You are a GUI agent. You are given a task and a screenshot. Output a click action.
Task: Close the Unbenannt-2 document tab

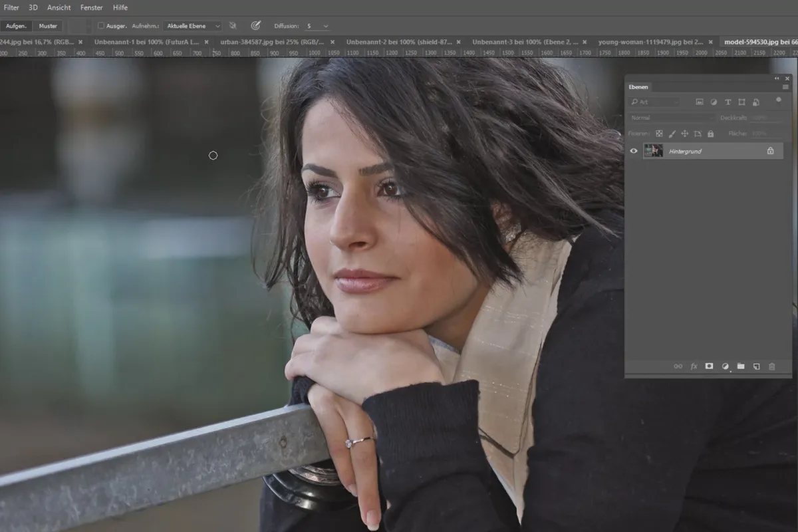(459, 42)
